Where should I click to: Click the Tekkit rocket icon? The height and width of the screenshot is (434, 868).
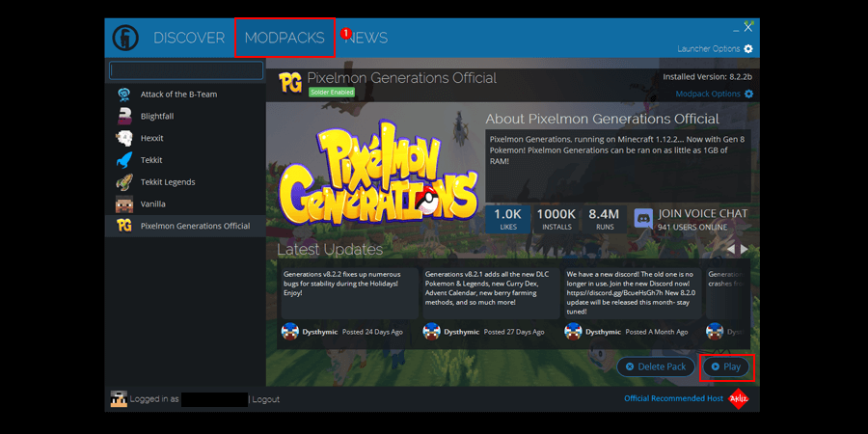[x=124, y=160]
